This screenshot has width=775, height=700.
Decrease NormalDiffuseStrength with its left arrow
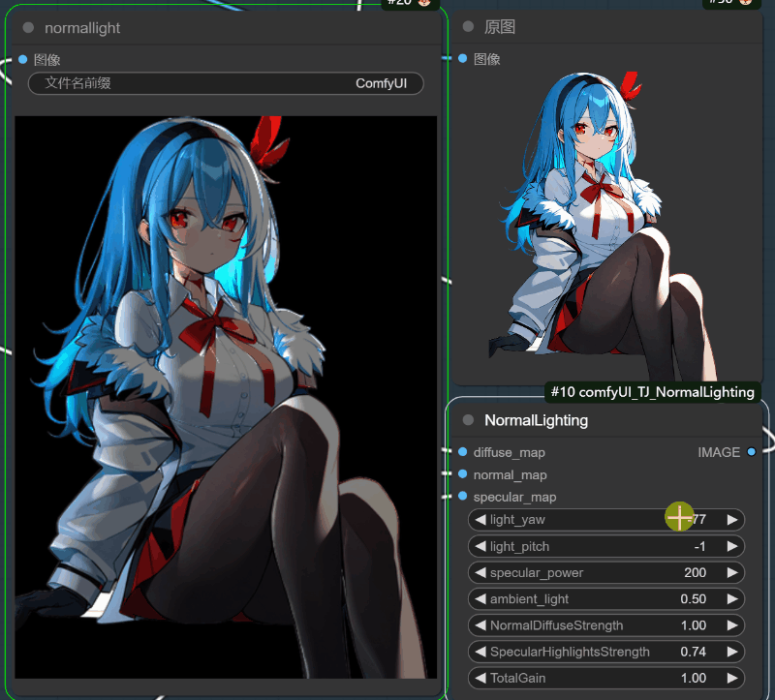point(480,625)
